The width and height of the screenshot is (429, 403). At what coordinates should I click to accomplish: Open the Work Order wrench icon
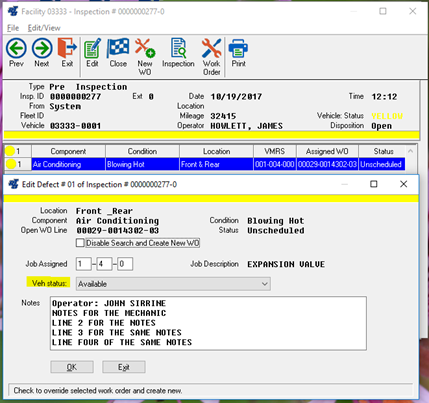tap(211, 56)
